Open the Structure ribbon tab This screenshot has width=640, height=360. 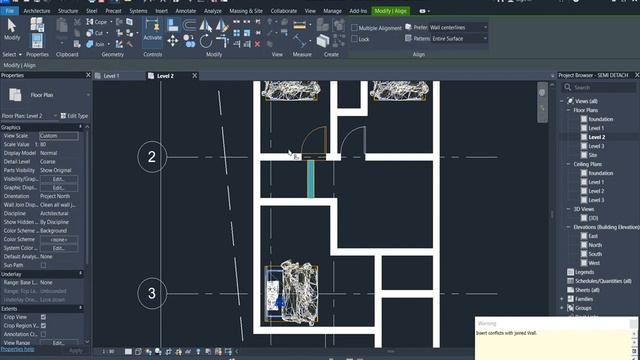point(68,11)
